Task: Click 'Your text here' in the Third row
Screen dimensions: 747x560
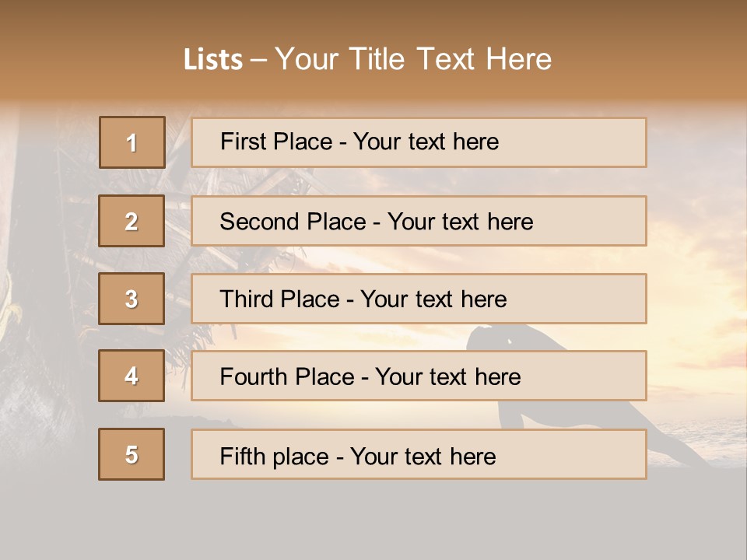Action: click(433, 299)
